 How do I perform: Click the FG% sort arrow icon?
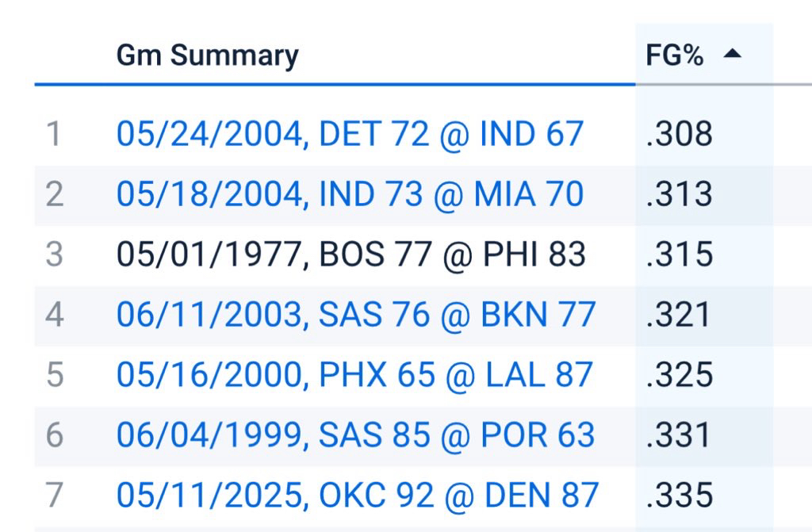click(x=732, y=55)
